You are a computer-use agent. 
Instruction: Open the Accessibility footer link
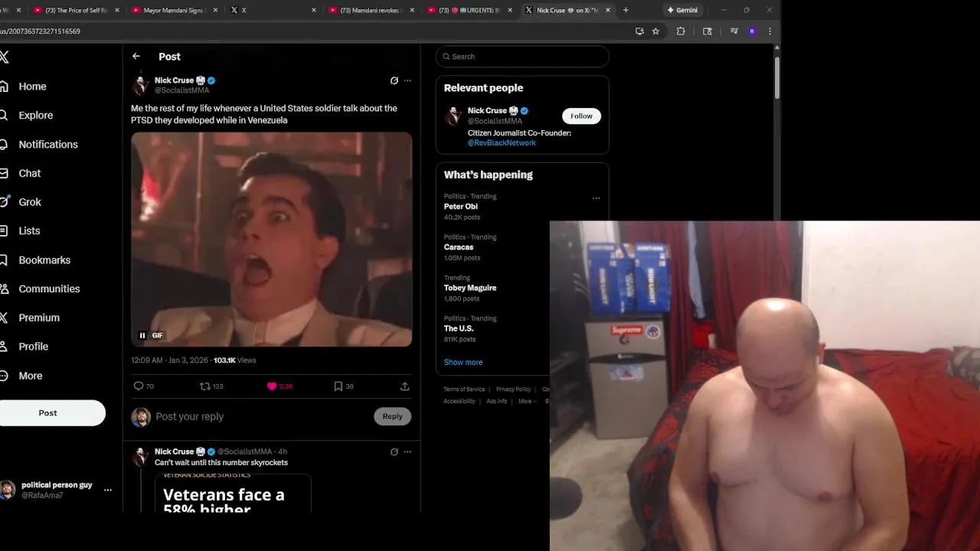459,401
